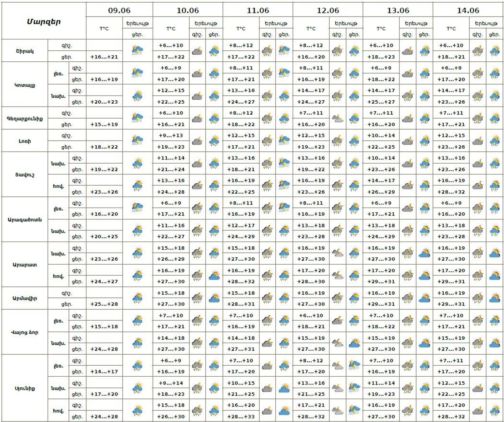Click the Լոռի region label
Viewport: 504px width, 422px height.
coord(25,141)
